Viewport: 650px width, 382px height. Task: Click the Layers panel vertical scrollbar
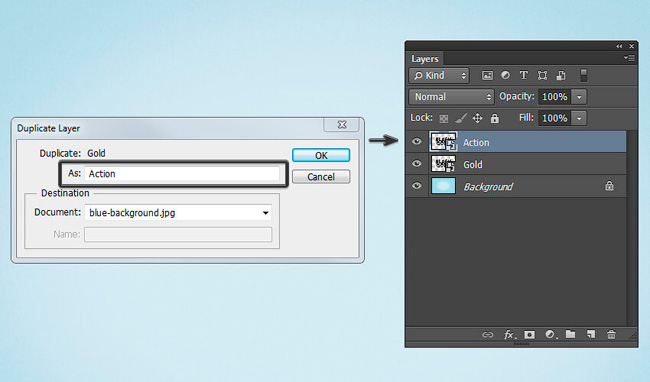632,228
